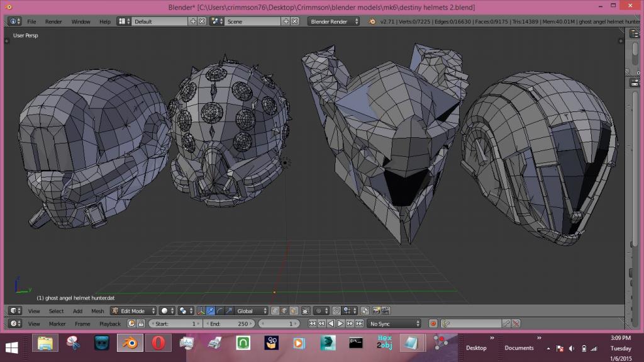This screenshot has width=644, height=362.
Task: Render the OpenGL viewport still image
Action: pos(376,310)
